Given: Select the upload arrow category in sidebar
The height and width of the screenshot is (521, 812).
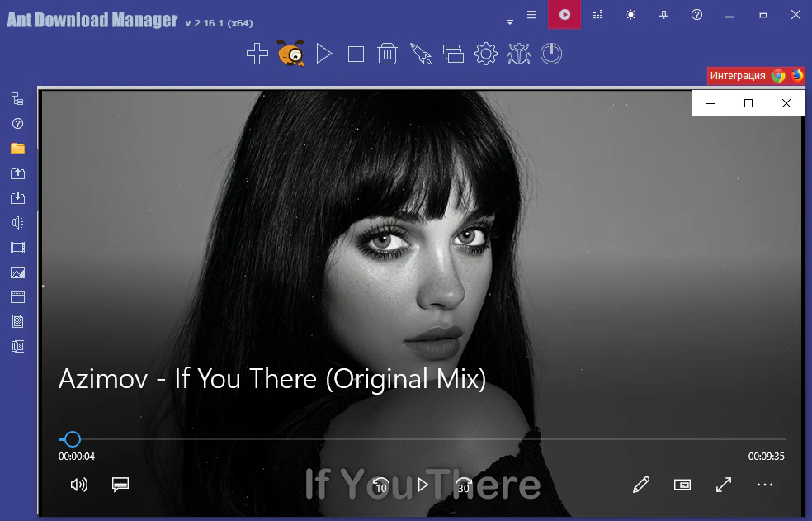Looking at the screenshot, I should click(17, 173).
